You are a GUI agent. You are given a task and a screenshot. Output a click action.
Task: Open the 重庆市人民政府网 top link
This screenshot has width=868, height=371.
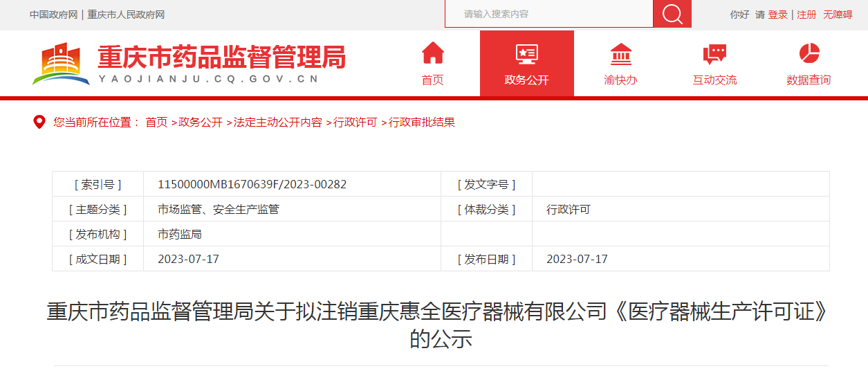[126, 15]
